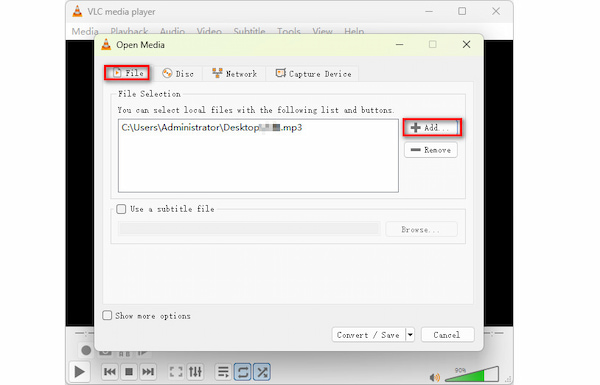This screenshot has width=600, height=385.
Task: Toggle the shuffle random button
Action: (x=262, y=372)
